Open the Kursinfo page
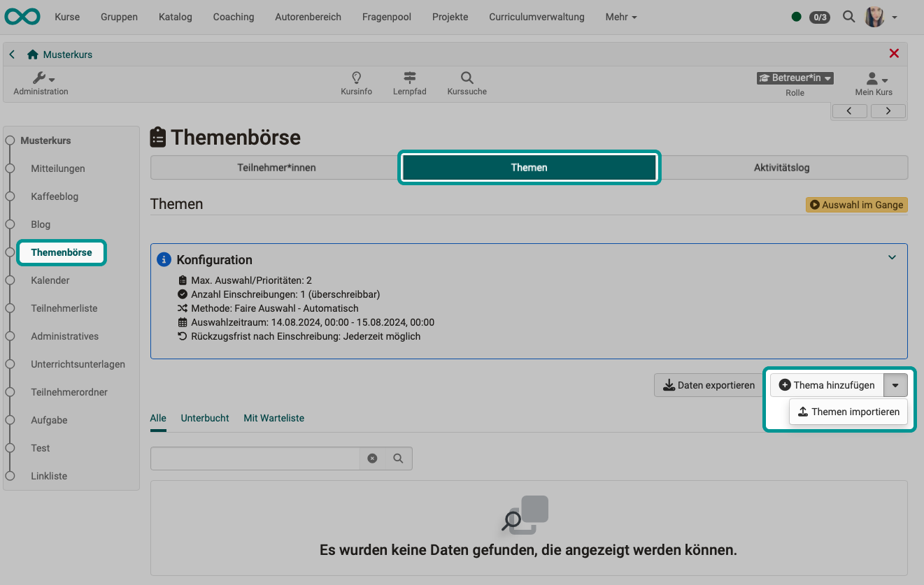This screenshot has height=585, width=924. (x=356, y=82)
